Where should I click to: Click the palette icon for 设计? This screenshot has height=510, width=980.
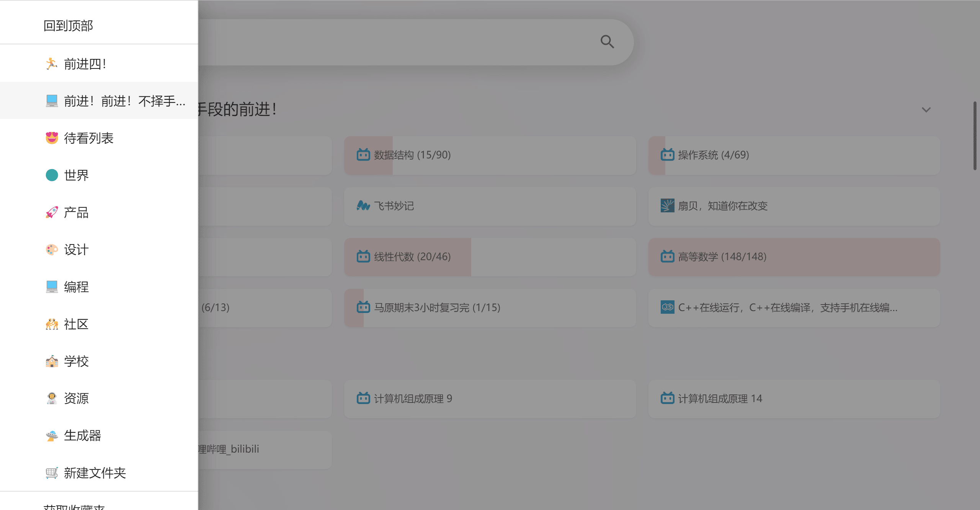click(x=52, y=249)
